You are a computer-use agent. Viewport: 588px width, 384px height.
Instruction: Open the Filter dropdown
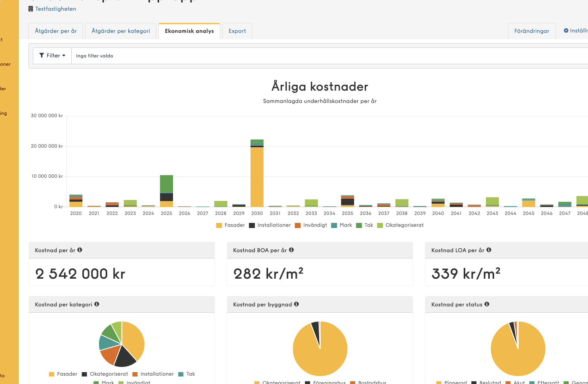(x=52, y=56)
